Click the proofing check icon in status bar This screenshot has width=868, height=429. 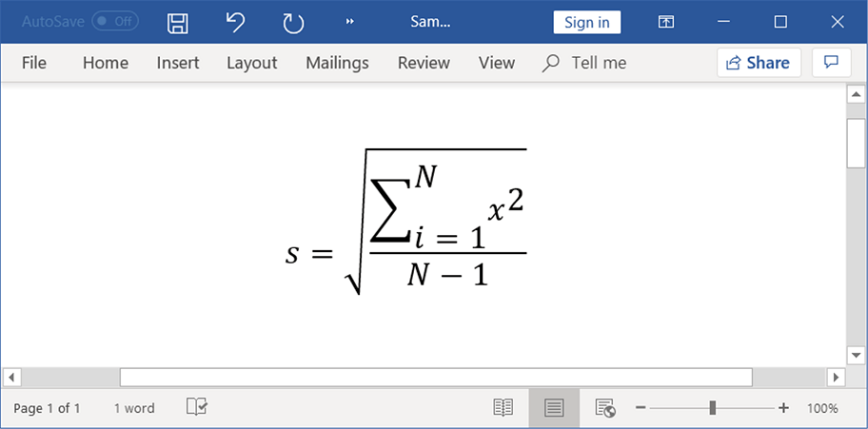(x=197, y=407)
